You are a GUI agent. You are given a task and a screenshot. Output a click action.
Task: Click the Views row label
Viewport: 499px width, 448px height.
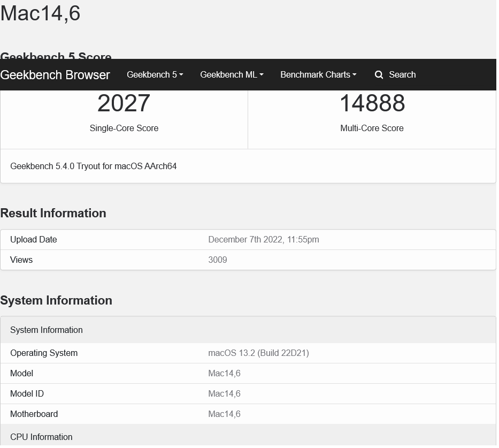21,260
